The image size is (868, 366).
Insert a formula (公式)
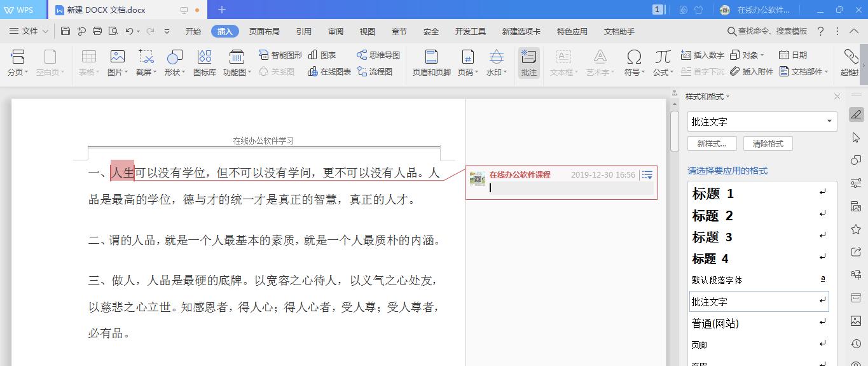663,63
